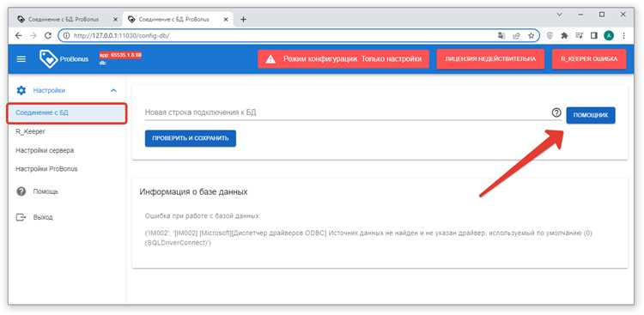This screenshot has height=315, width=644.
Task: Click the ПОМОЩНИК button
Action: coord(591,115)
